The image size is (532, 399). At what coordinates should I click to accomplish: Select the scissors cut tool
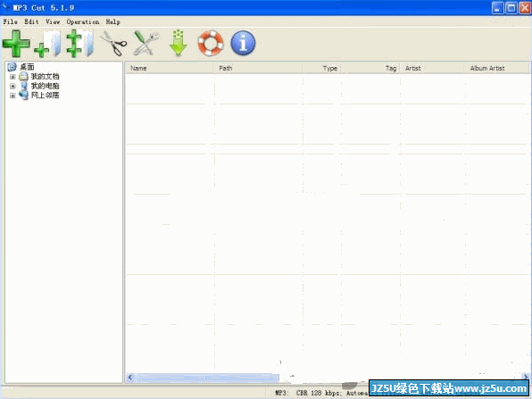[113, 44]
